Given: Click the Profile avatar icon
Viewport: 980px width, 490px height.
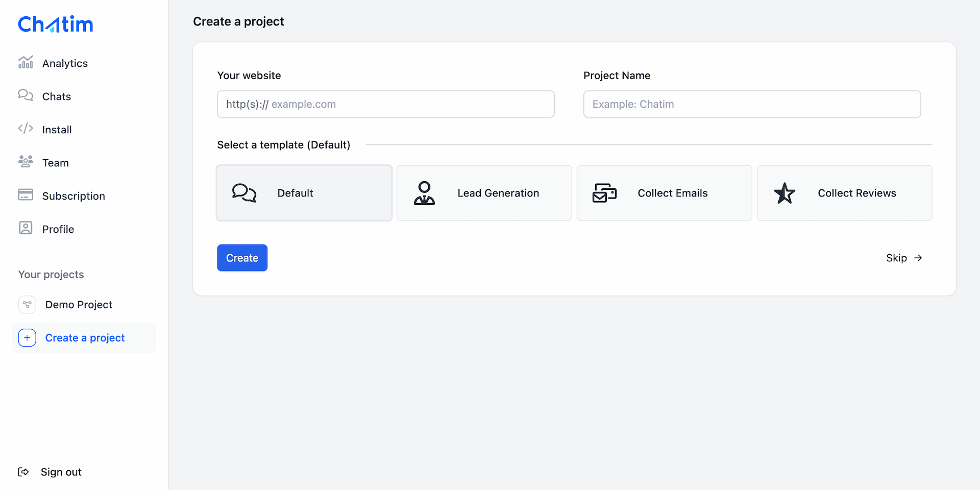Looking at the screenshot, I should coord(26,229).
